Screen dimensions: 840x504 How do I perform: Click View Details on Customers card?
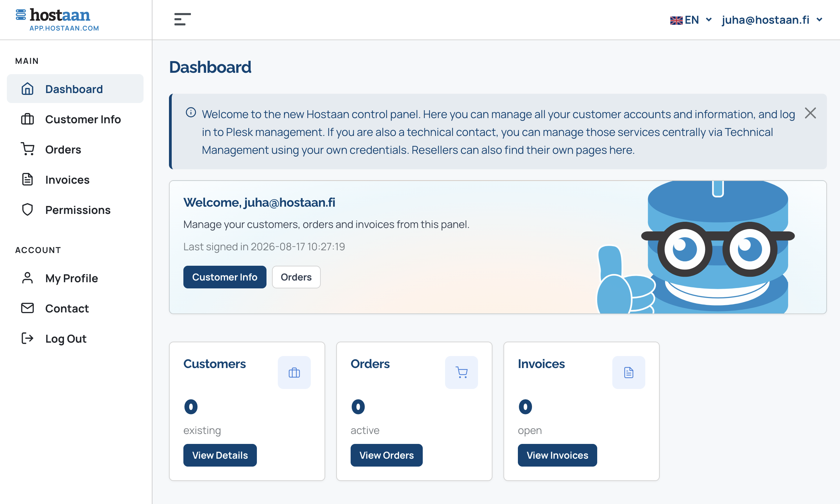tap(220, 455)
